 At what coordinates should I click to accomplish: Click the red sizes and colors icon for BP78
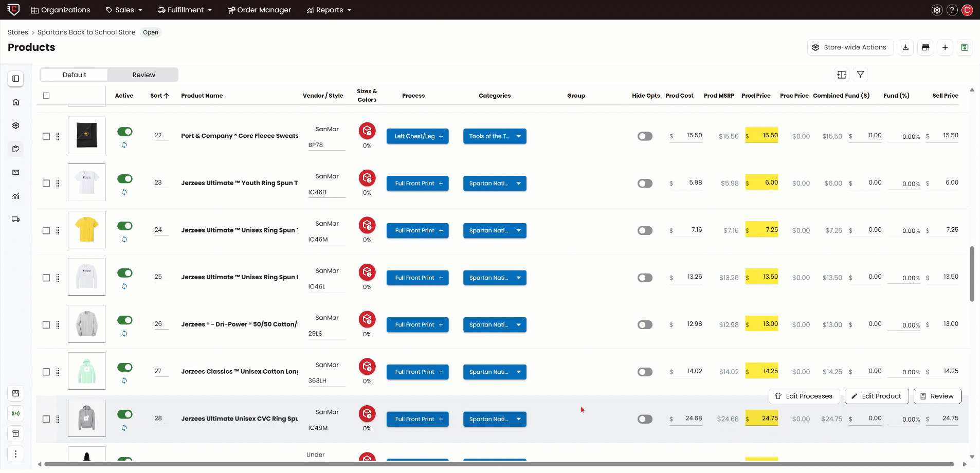[367, 131]
